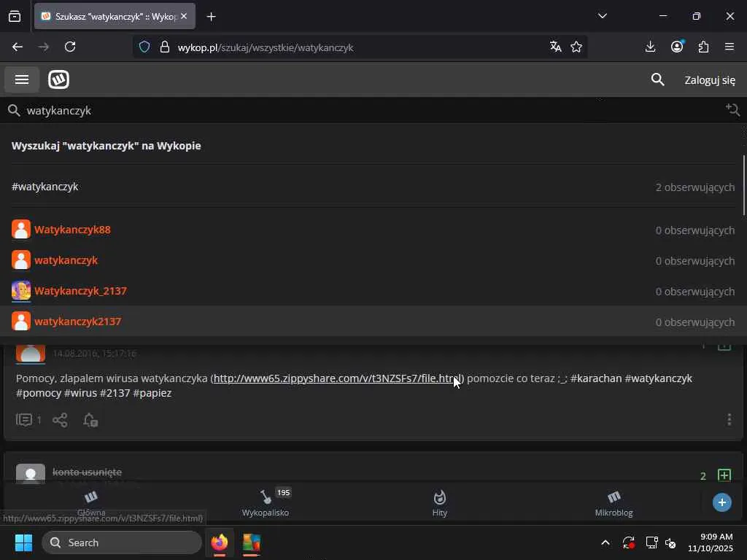Click the #karachan tag in the post

595,378
